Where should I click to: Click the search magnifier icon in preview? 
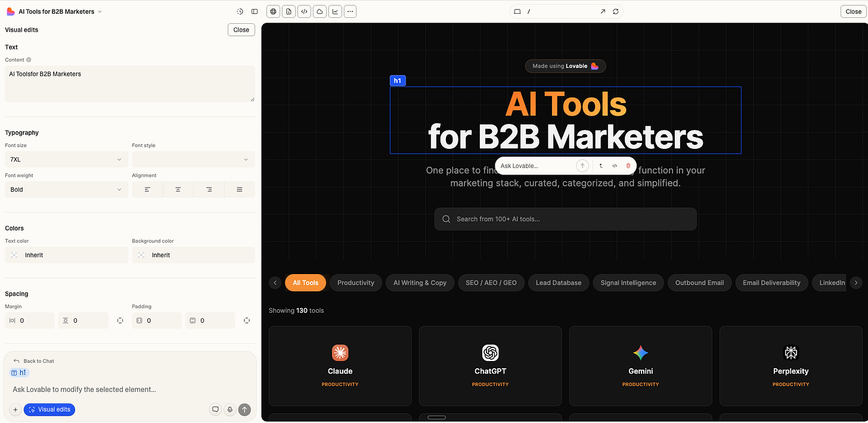pyautogui.click(x=447, y=219)
